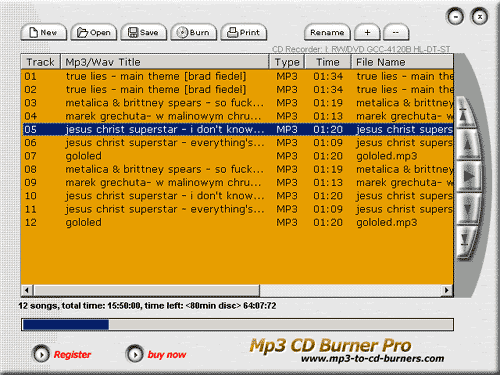Select track 01 true lies main theme

[x=237, y=76]
